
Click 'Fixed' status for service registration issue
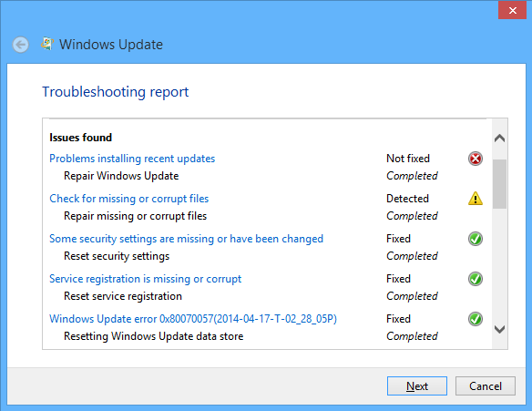coord(399,279)
